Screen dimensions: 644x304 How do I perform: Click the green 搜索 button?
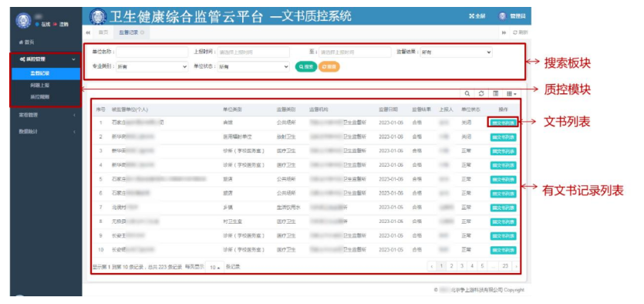tap(306, 66)
